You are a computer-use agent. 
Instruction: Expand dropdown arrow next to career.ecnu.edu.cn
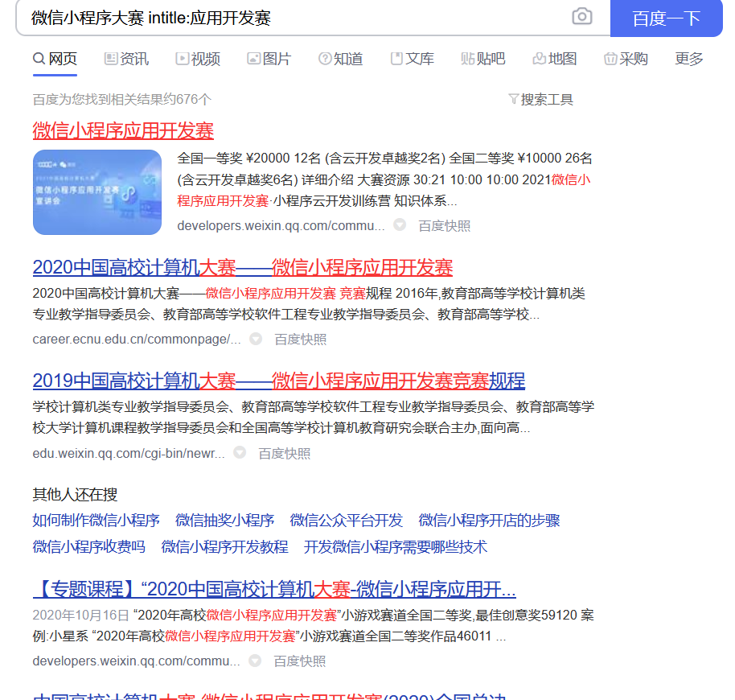click(256, 339)
